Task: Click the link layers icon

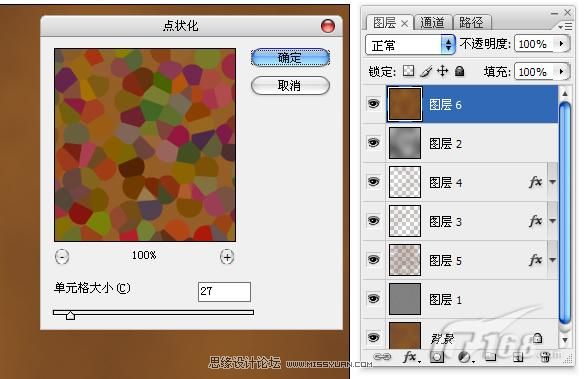Action: pyautogui.click(x=382, y=357)
